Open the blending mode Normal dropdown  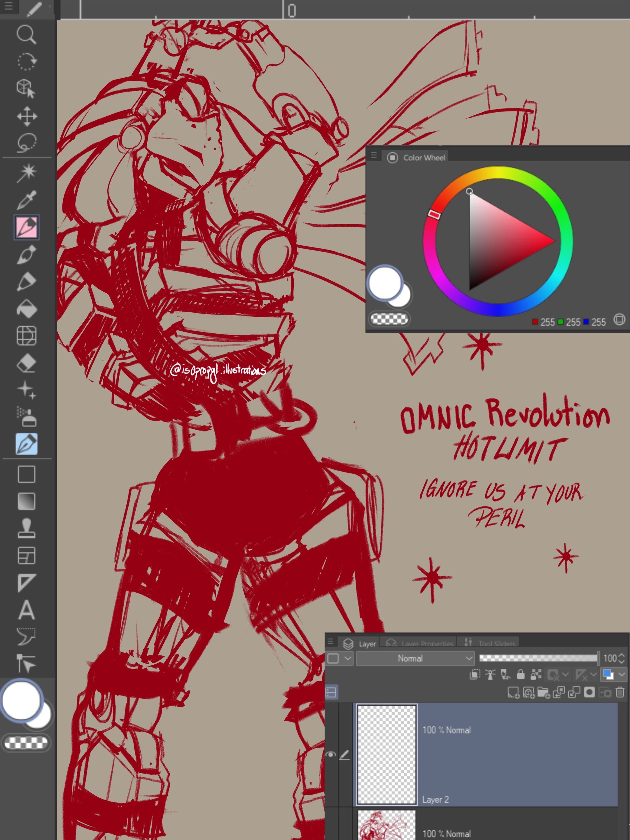[415, 658]
